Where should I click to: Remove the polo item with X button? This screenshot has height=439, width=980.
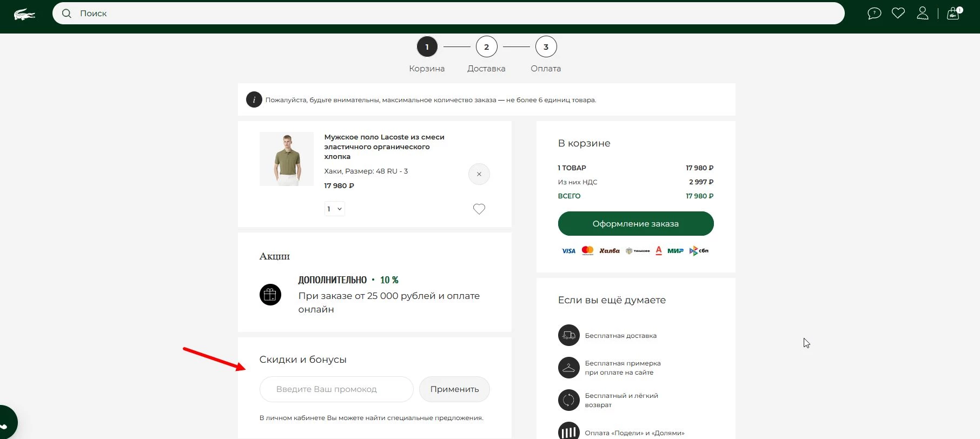[x=479, y=174]
